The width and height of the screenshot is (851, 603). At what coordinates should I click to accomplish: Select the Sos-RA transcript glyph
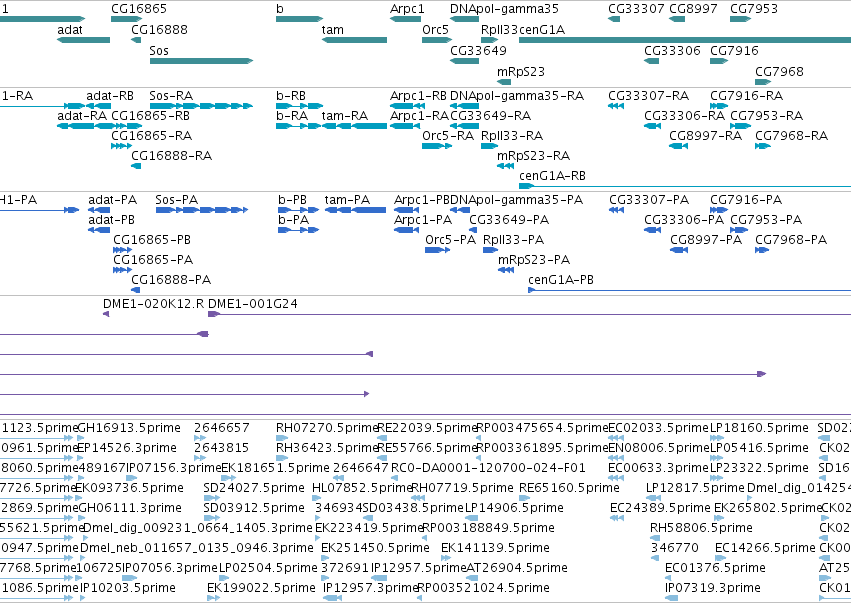coord(201,106)
